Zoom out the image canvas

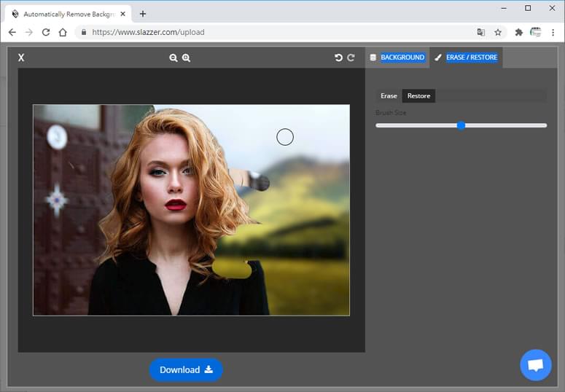pyautogui.click(x=174, y=58)
